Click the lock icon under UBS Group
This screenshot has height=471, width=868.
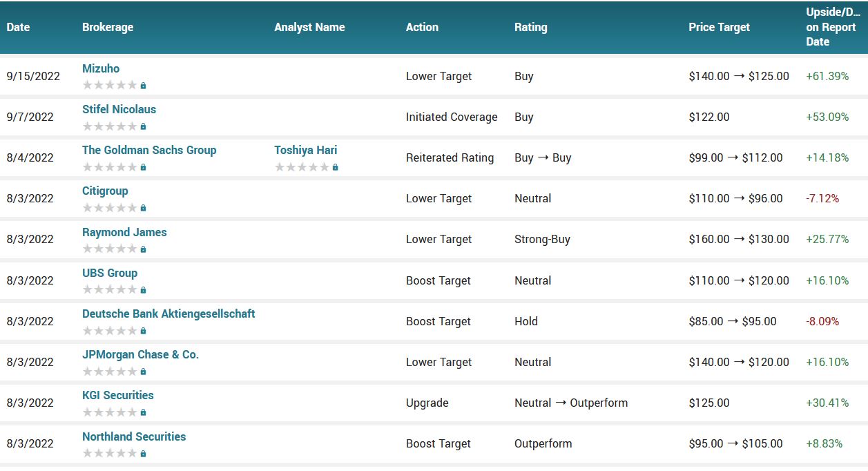(x=143, y=290)
